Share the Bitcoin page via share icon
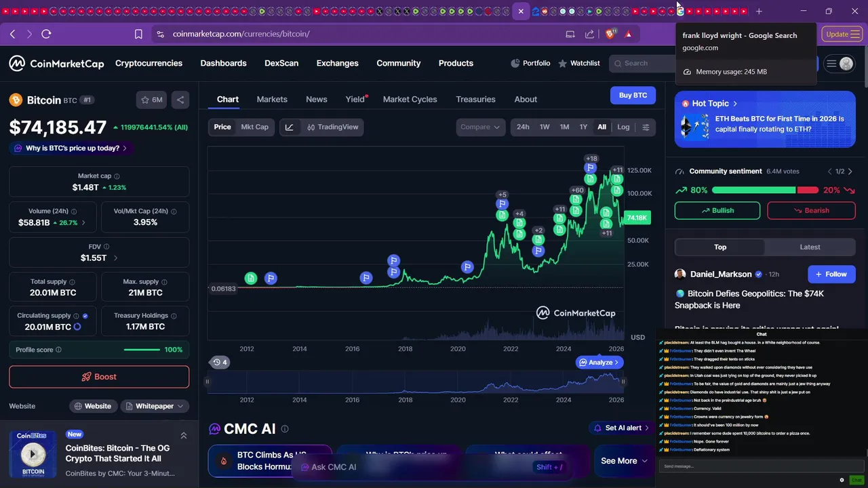 [x=180, y=100]
